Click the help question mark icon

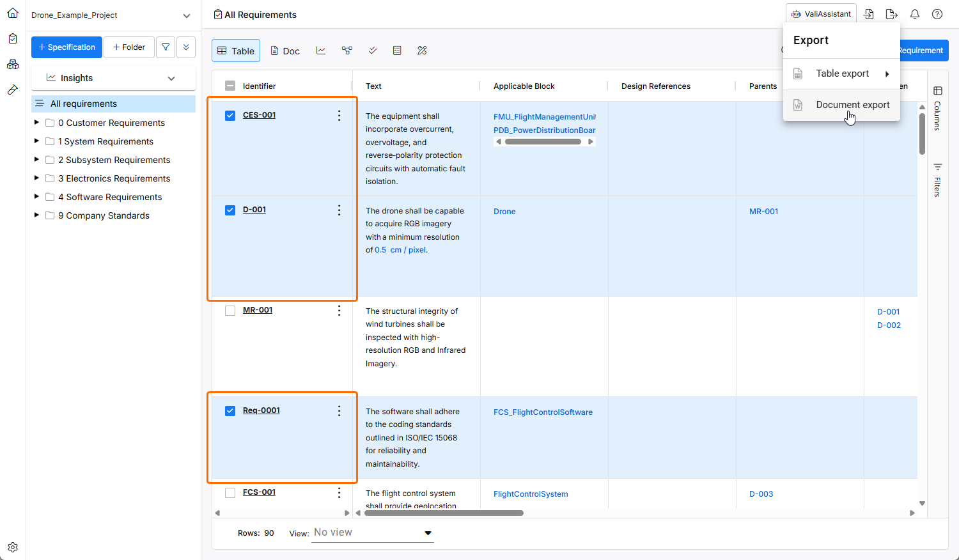click(x=937, y=14)
